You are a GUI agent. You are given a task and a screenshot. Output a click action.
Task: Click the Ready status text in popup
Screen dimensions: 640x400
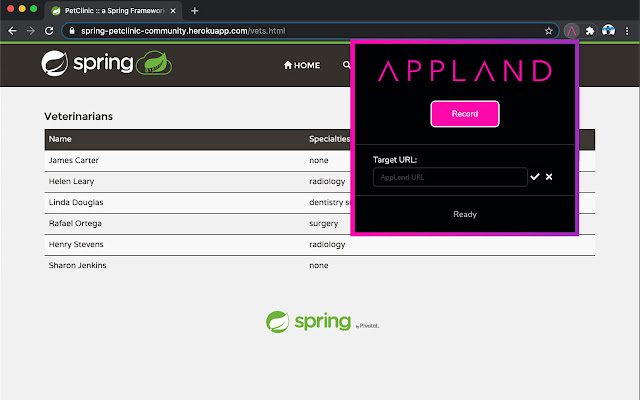pos(465,214)
